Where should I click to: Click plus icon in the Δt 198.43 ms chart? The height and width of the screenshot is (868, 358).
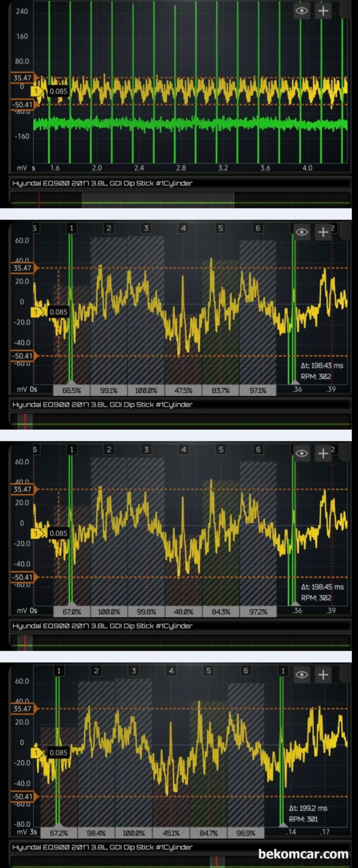[x=323, y=232]
